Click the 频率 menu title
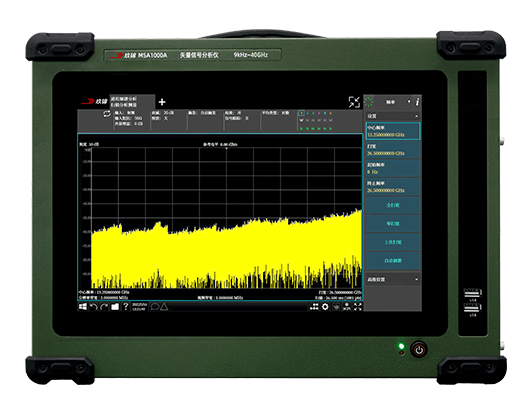The width and height of the screenshot is (532, 416). tap(391, 102)
